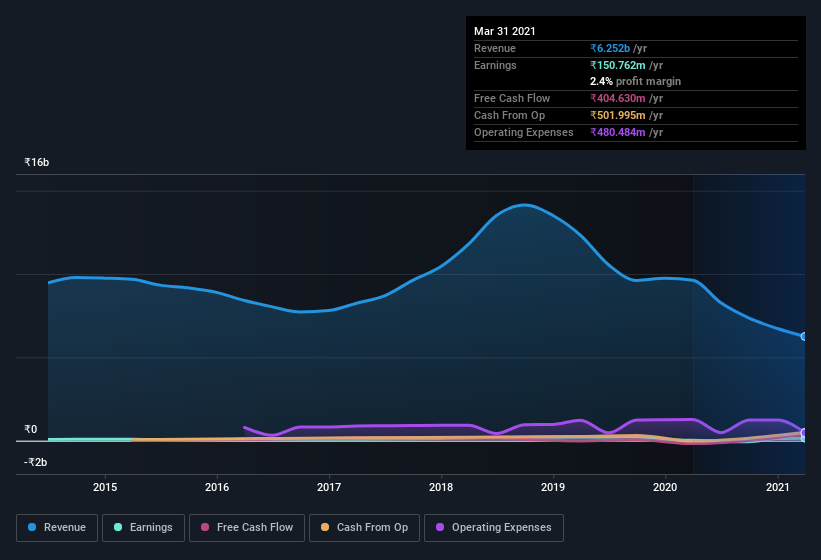This screenshot has height=560, width=821.
Task: Click the Revenue label in tooltip
Action: pyautogui.click(x=495, y=48)
